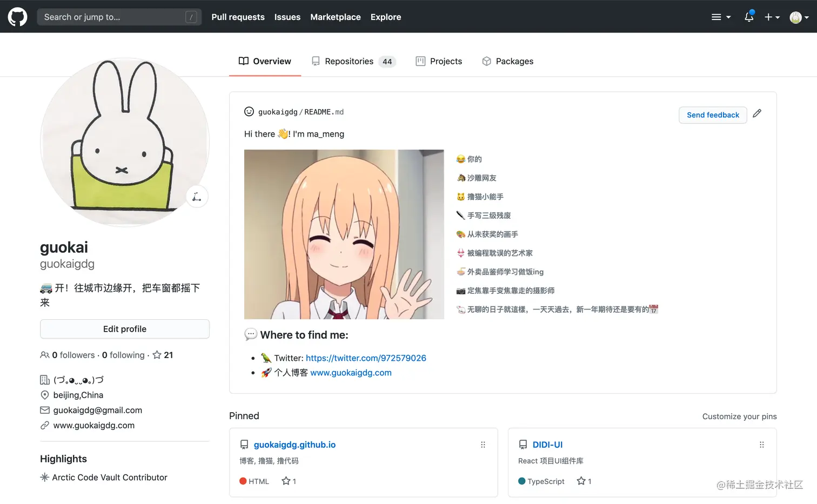Open the star count on DIDI-UI card
The image size is (817, 504).
pyautogui.click(x=584, y=481)
